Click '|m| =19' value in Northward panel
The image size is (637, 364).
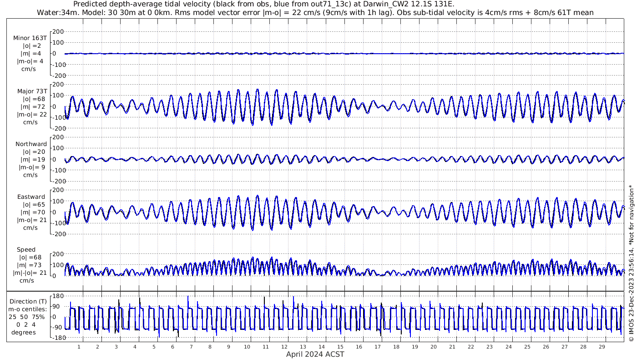pyautogui.click(x=33, y=159)
